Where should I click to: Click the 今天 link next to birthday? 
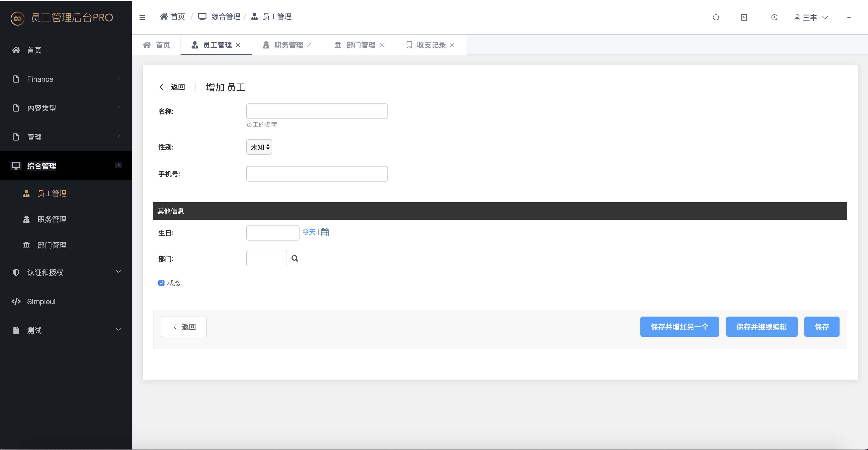pyautogui.click(x=309, y=232)
